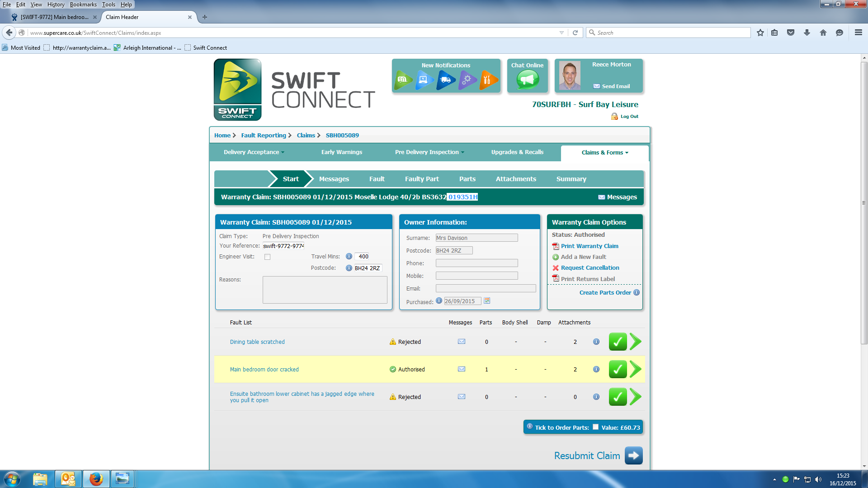Click into the Reasons text area
This screenshot has height=488, width=868.
325,290
